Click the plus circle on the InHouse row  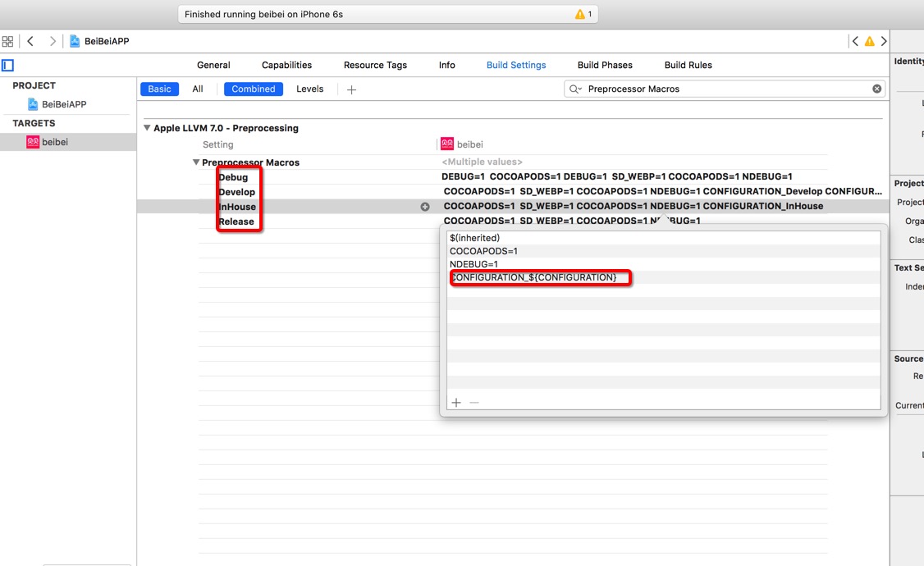pyautogui.click(x=425, y=207)
